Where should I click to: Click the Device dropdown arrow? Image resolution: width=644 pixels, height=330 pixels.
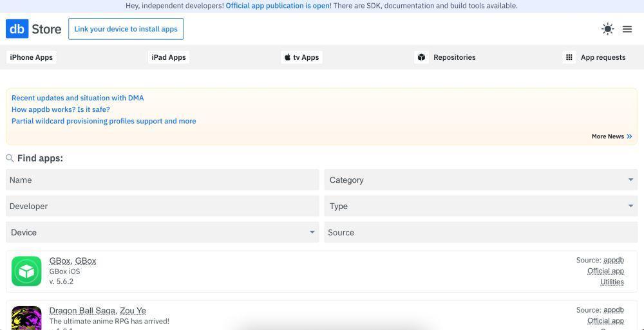pos(312,232)
